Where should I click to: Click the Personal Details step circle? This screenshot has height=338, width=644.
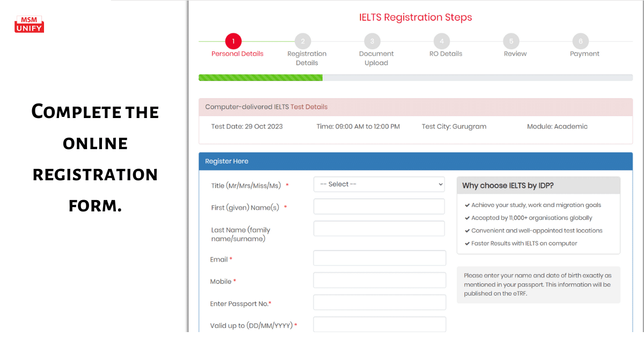point(233,41)
